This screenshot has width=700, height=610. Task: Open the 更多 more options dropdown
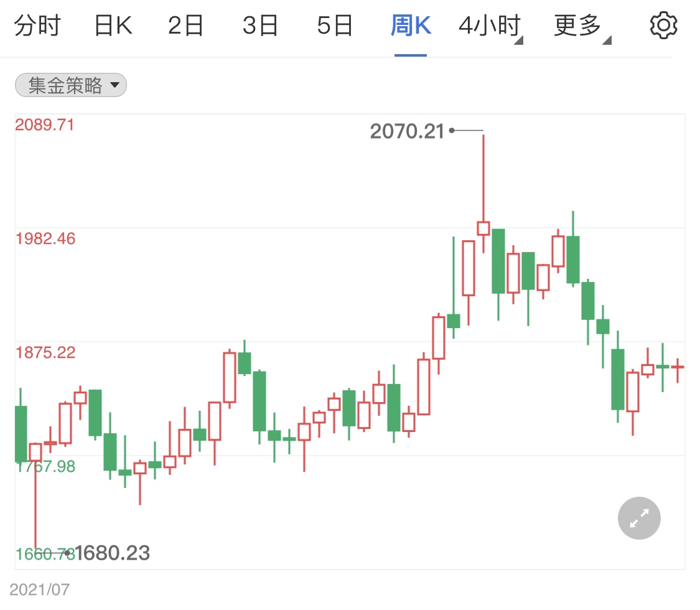point(582,26)
